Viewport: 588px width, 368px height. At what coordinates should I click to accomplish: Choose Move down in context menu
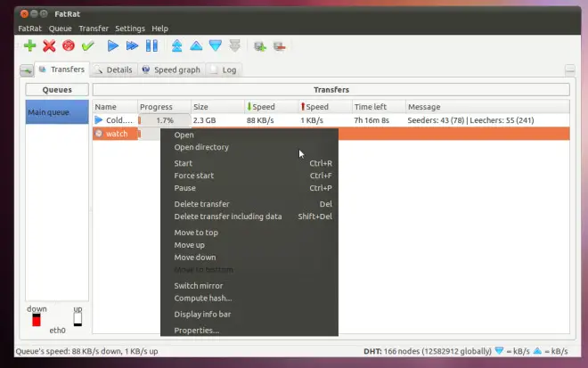pos(249,258)
